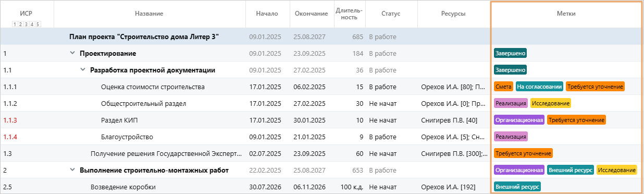Collapse Разработка проектной документации chevron

pos(83,70)
